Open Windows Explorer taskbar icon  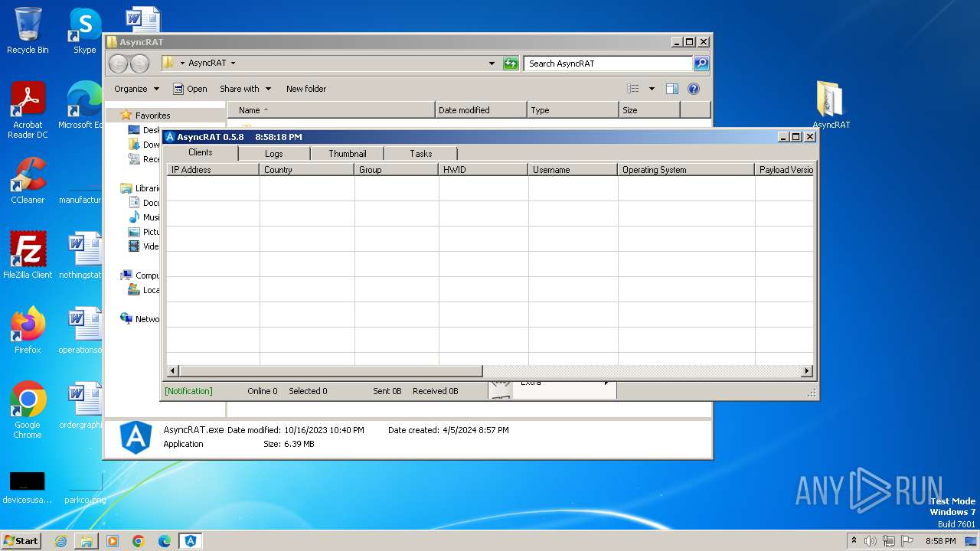coord(87,541)
